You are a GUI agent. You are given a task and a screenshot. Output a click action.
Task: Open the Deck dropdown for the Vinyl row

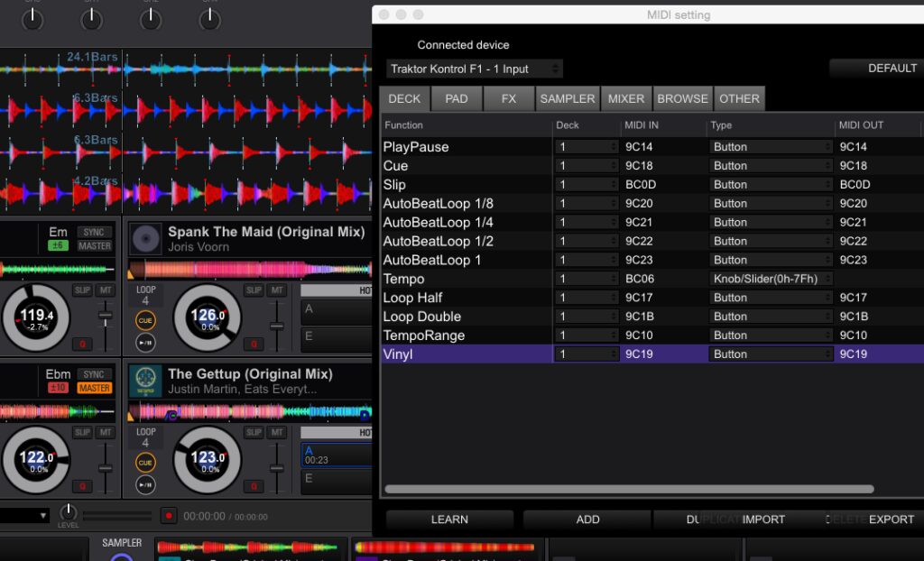[587, 354]
